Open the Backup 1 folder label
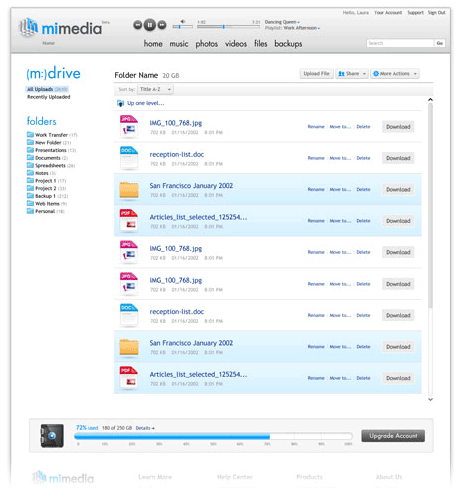The image size is (459, 488). click(45, 196)
